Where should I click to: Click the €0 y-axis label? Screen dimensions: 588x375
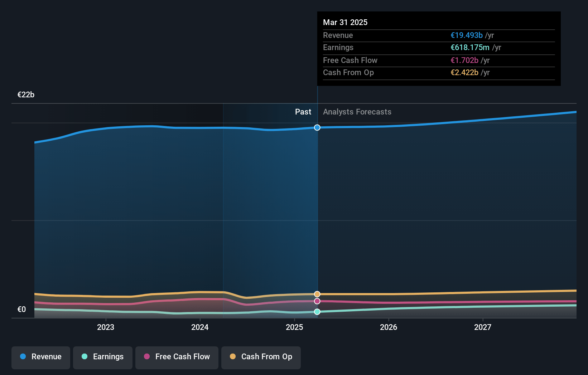point(21,309)
